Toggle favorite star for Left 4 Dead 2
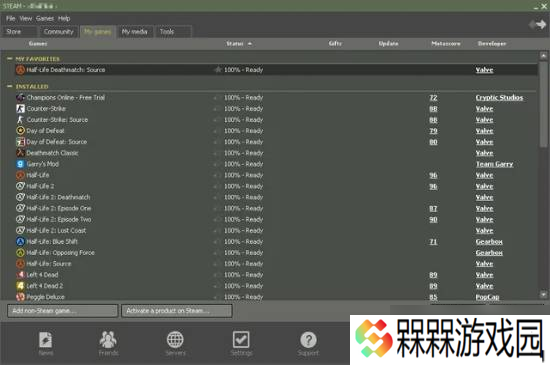The image size is (550, 365). [x=217, y=286]
